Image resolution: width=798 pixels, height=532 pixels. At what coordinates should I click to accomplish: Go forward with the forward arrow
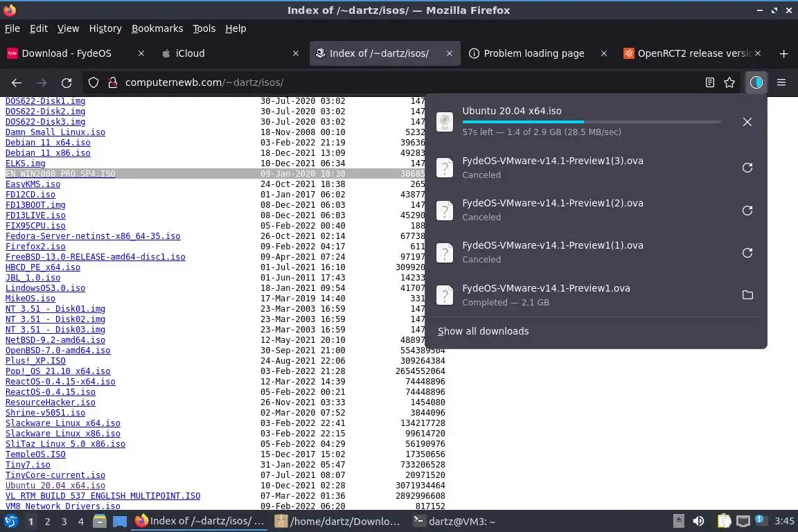42,82
